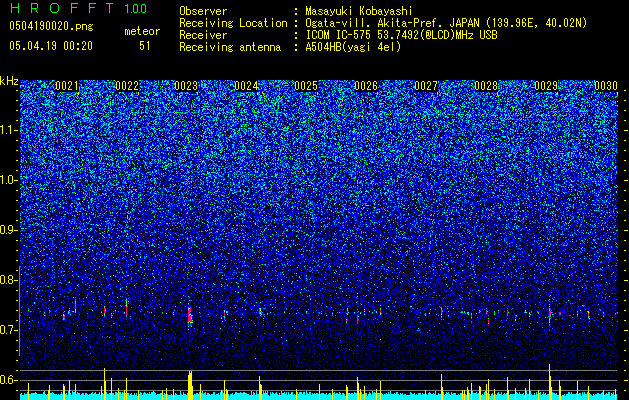Image resolution: width=629 pixels, height=400 pixels.
Task: Click the 0.9 kHz axis label
Action: (x=9, y=230)
